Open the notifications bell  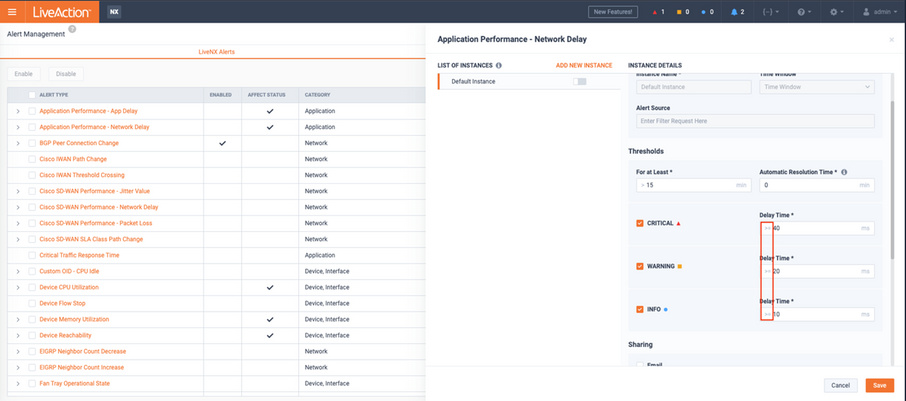(737, 12)
